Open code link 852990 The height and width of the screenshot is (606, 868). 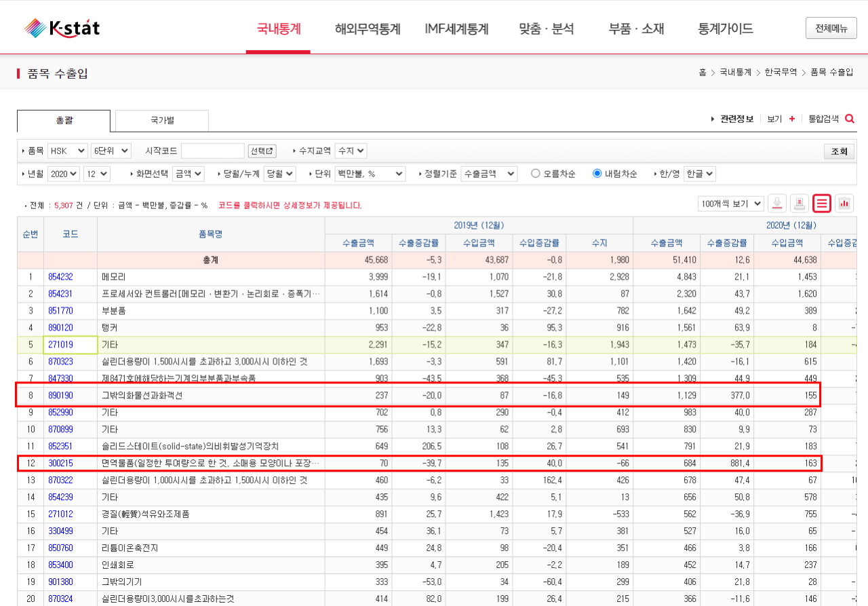tap(60, 412)
